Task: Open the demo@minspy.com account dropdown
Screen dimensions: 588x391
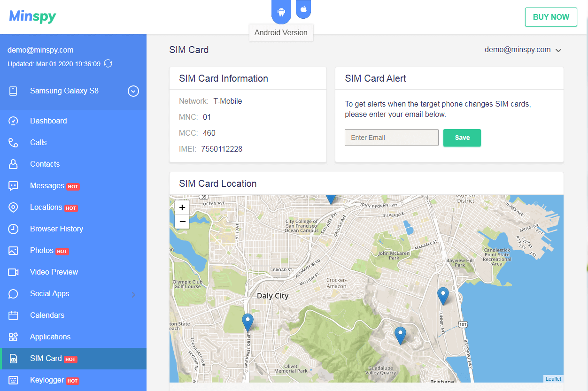Action: (523, 50)
